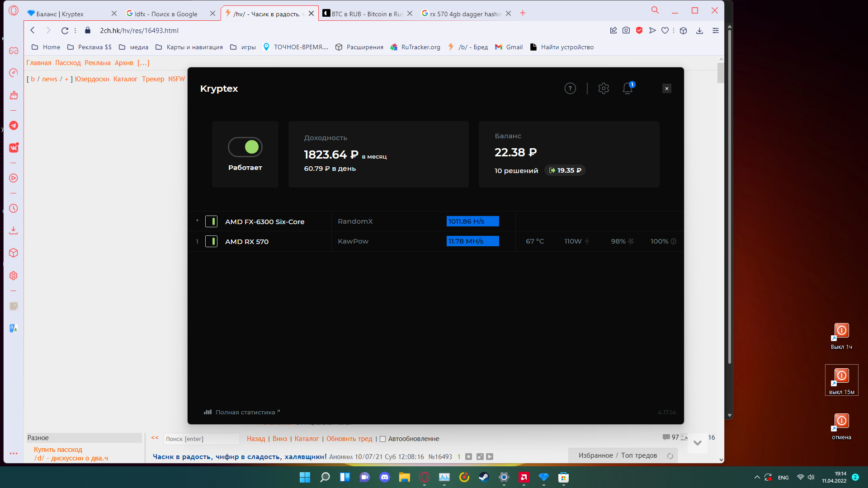Toggle AMD RX 570 mining device
Screen dimensions: 868x488
(x=211, y=241)
